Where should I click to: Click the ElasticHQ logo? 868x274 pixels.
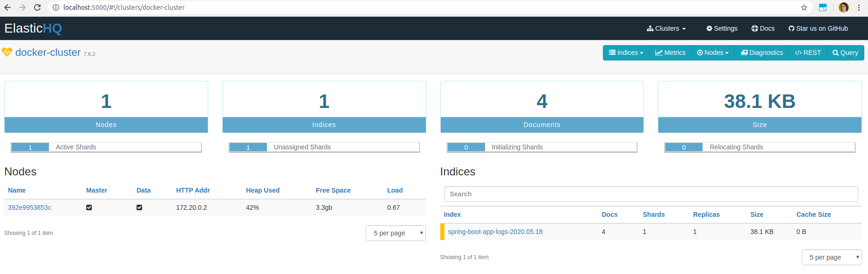(x=33, y=28)
